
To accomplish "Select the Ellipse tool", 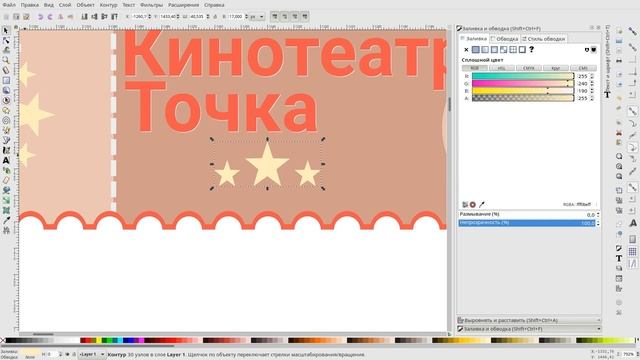I will 6,100.
